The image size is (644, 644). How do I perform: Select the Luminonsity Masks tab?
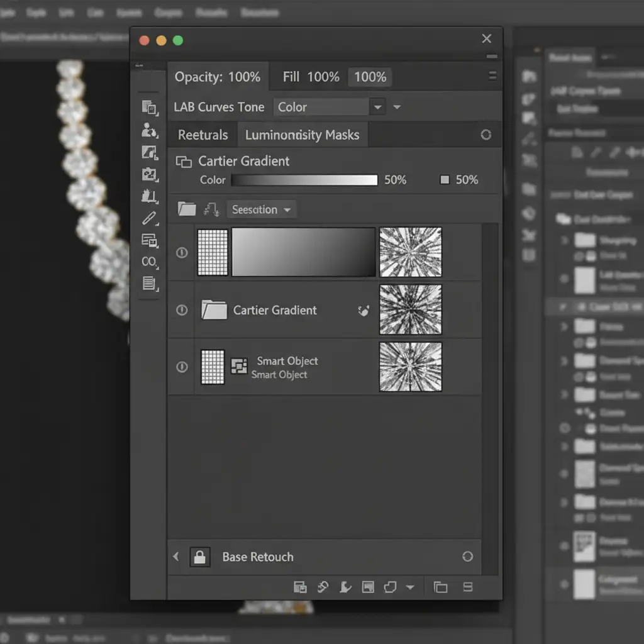[x=302, y=135]
